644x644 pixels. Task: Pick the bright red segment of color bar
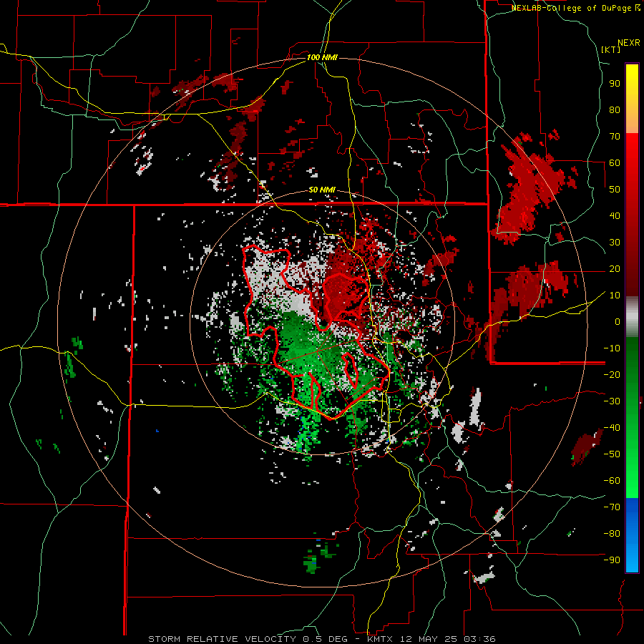pyautogui.click(x=632, y=165)
